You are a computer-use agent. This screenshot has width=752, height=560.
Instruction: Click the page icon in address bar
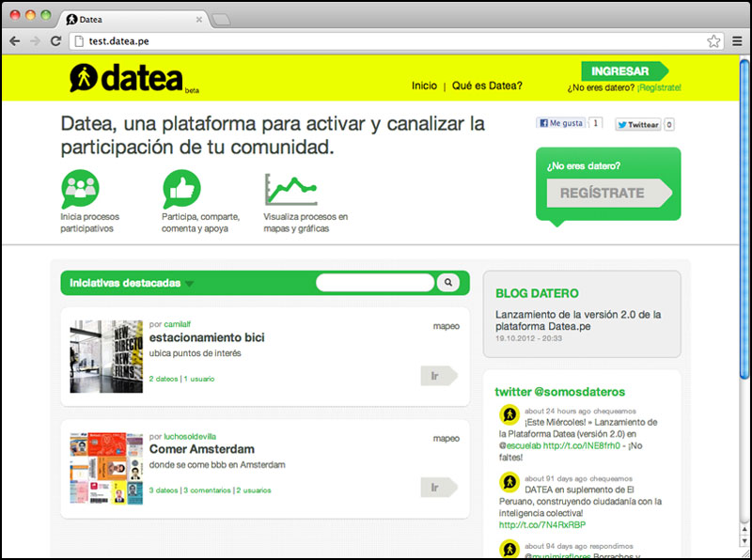tap(79, 41)
